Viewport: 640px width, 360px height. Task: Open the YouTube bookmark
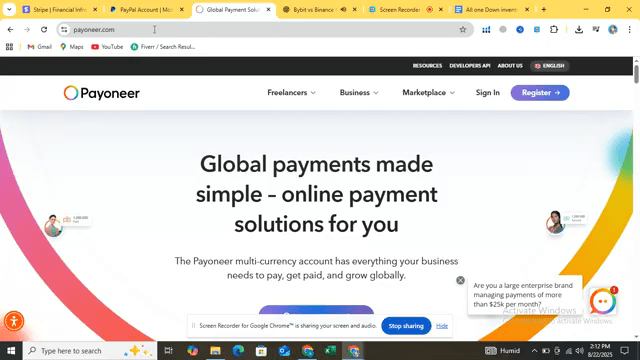click(x=107, y=47)
